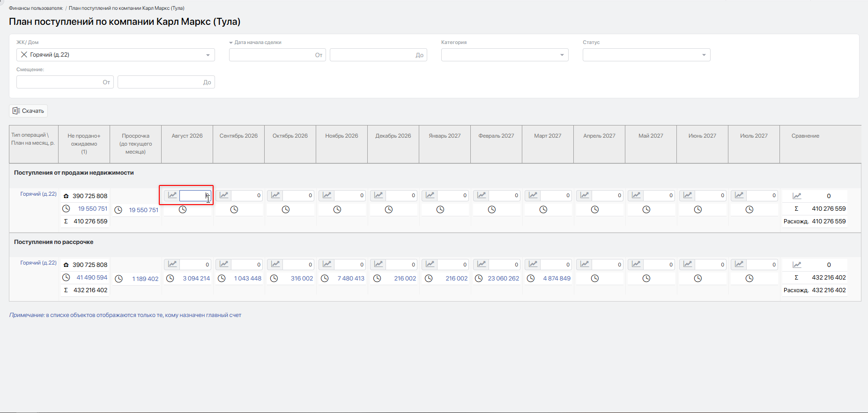
Task: Open July 2027 chart in property sales row
Action: click(739, 195)
